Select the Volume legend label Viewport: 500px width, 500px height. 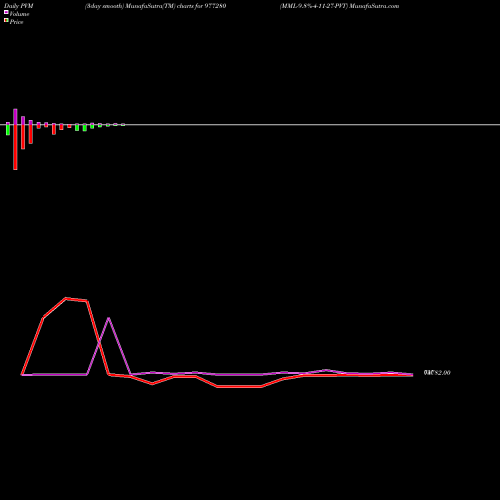tap(19, 14)
